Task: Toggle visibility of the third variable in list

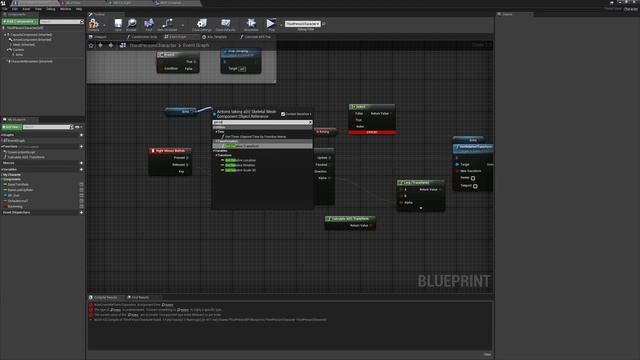Action: tap(82, 196)
